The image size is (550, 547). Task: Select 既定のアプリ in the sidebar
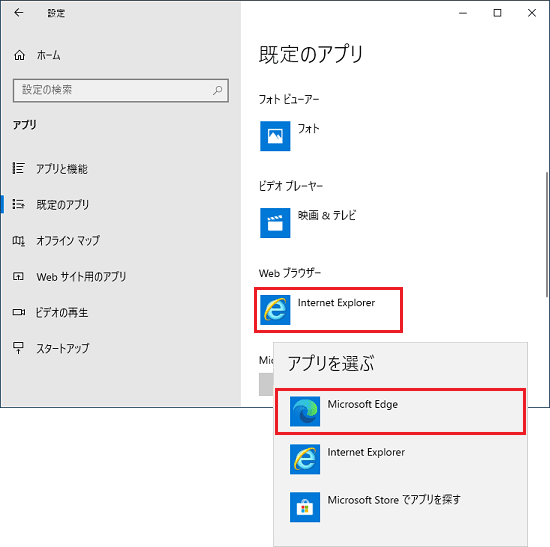pos(51,205)
